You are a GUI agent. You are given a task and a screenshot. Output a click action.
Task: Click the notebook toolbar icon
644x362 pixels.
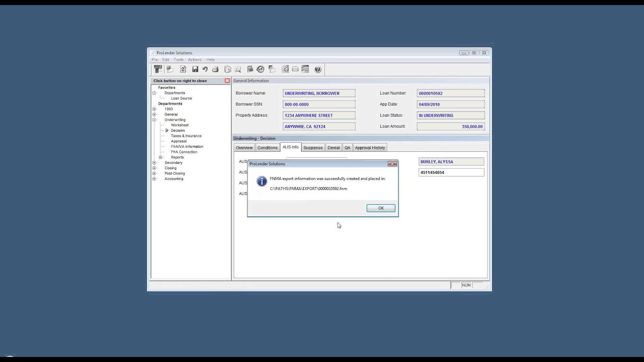coord(250,69)
